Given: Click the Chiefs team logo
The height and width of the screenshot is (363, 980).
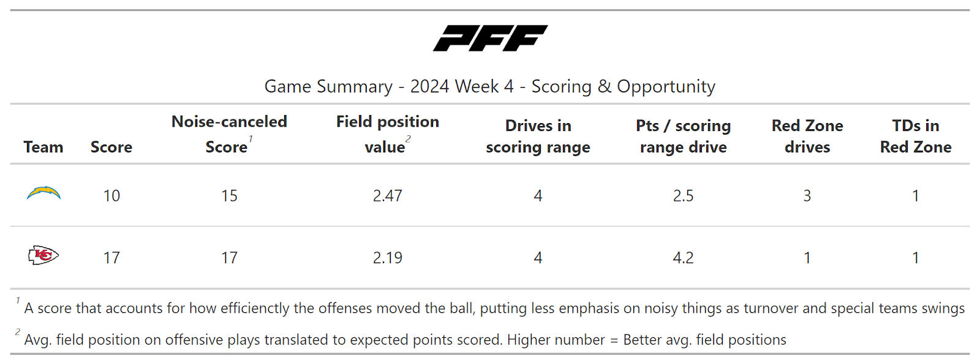Looking at the screenshot, I should [43, 255].
